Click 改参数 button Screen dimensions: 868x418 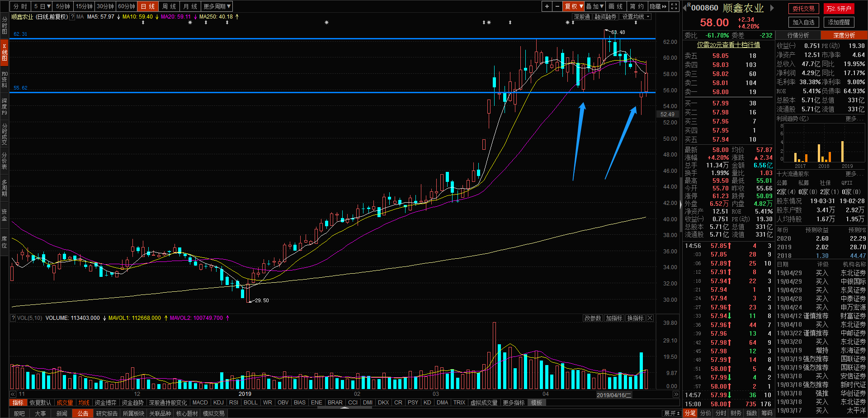coord(593,318)
